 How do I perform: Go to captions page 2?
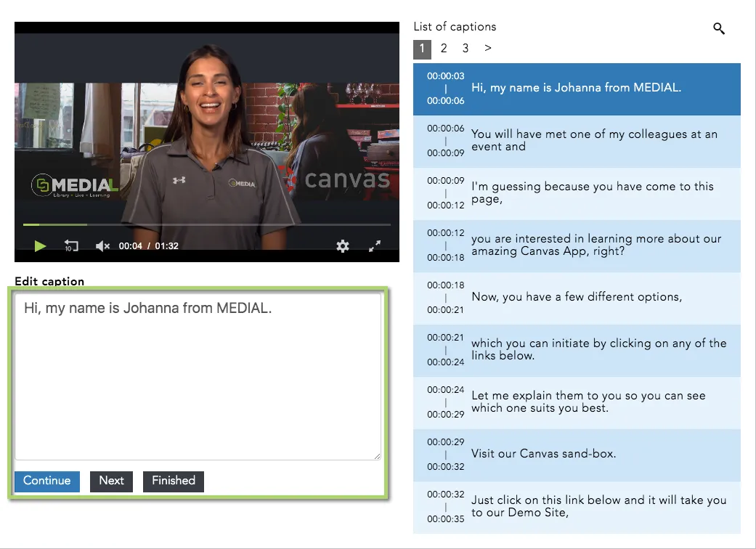click(444, 48)
